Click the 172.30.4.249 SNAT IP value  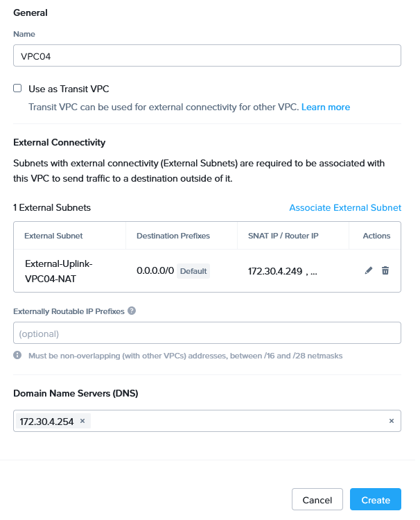pyautogui.click(x=275, y=271)
